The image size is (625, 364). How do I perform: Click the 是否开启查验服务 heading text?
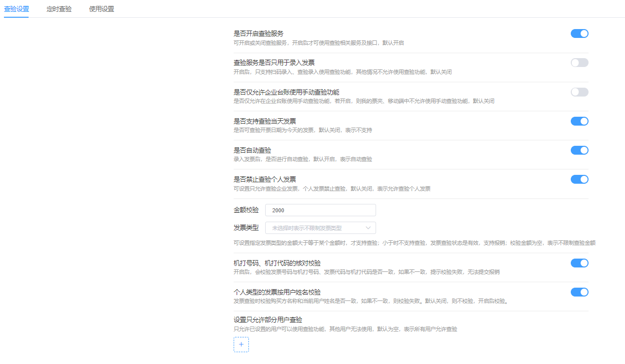[x=258, y=33]
